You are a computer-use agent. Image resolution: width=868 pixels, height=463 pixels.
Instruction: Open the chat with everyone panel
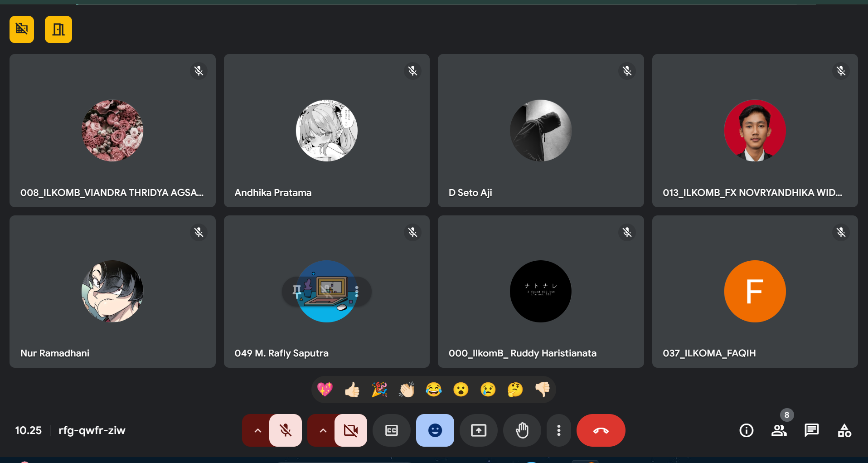[x=811, y=430]
